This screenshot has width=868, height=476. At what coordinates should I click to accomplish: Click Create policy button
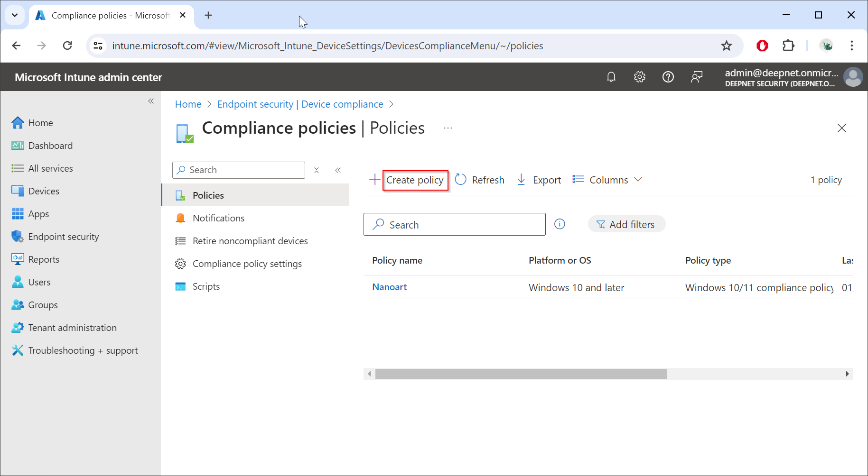pyautogui.click(x=415, y=180)
